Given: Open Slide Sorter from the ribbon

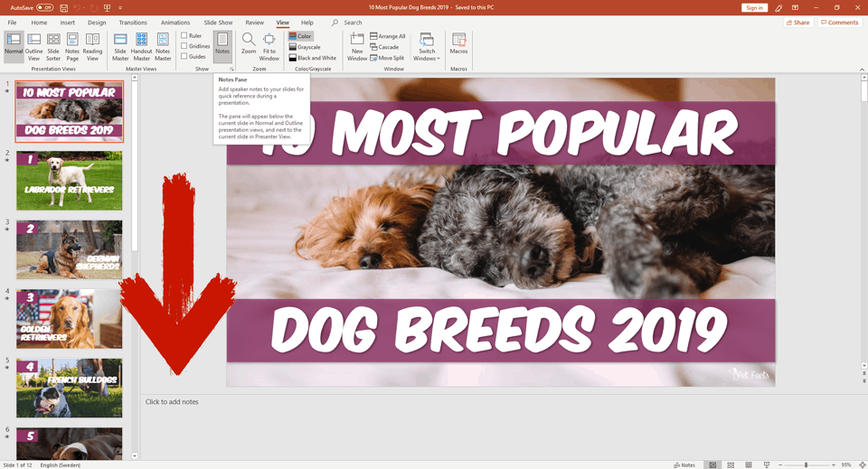Looking at the screenshot, I should tap(53, 46).
